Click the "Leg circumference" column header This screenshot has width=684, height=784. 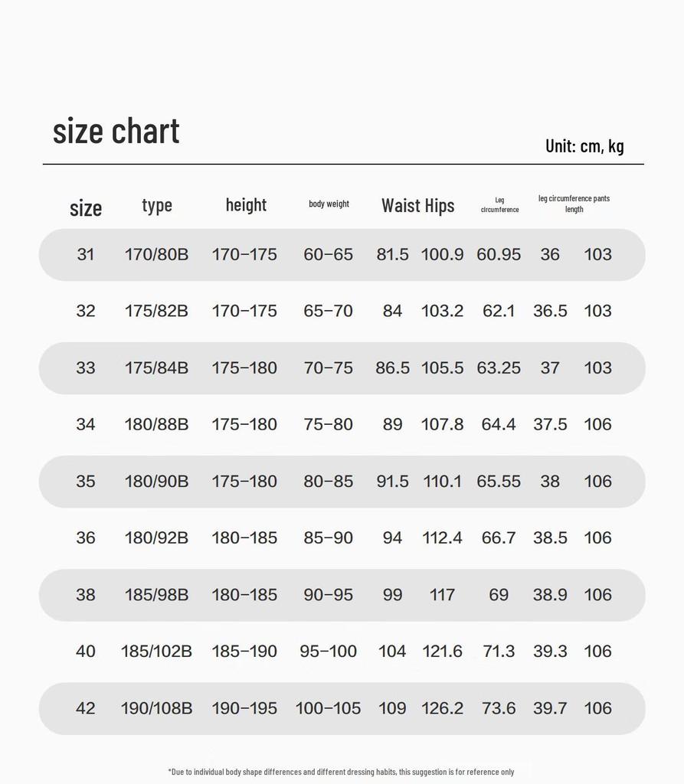499,204
